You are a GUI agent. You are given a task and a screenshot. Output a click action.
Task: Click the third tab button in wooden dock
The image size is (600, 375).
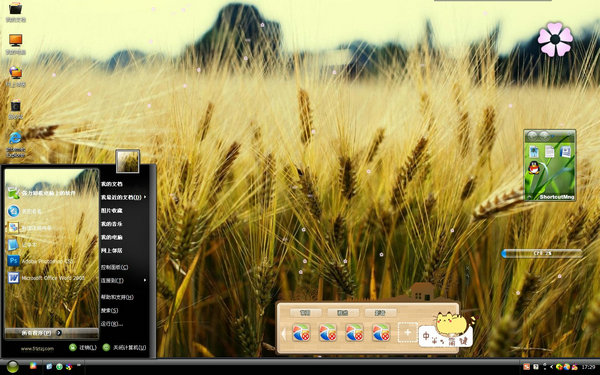380,313
